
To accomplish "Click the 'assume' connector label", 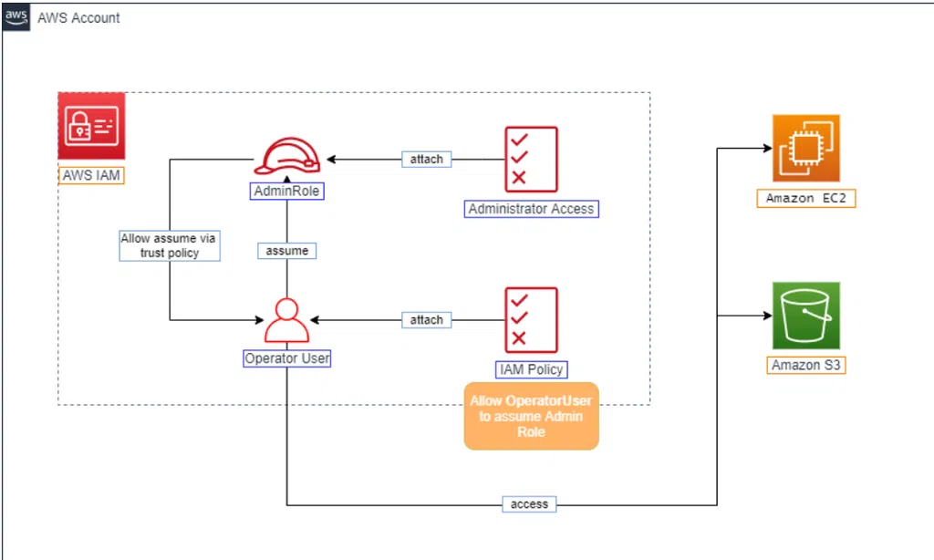I will tap(287, 251).
